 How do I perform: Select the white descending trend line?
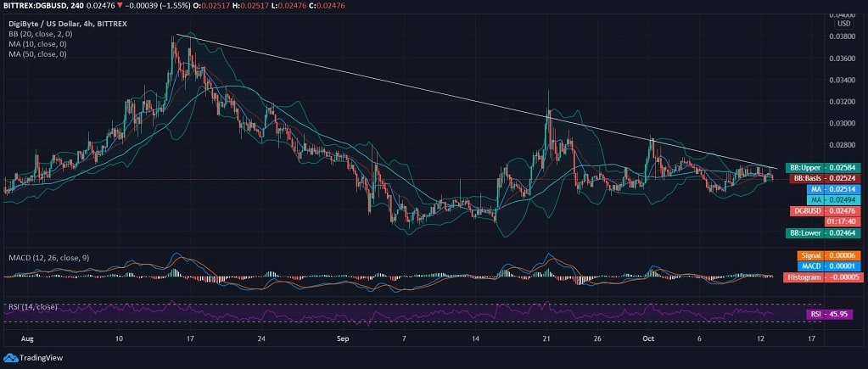(476, 101)
